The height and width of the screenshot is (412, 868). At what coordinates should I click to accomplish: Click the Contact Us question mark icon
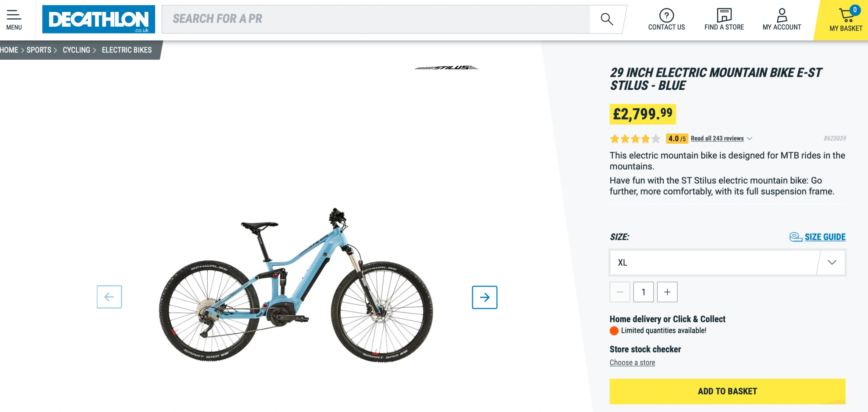[x=666, y=15]
